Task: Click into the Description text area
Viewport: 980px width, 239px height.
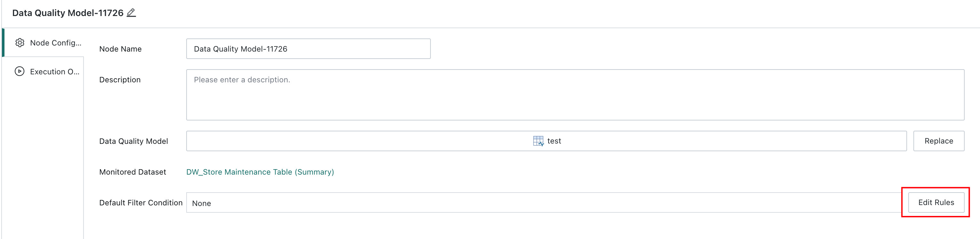Action: pos(575,95)
